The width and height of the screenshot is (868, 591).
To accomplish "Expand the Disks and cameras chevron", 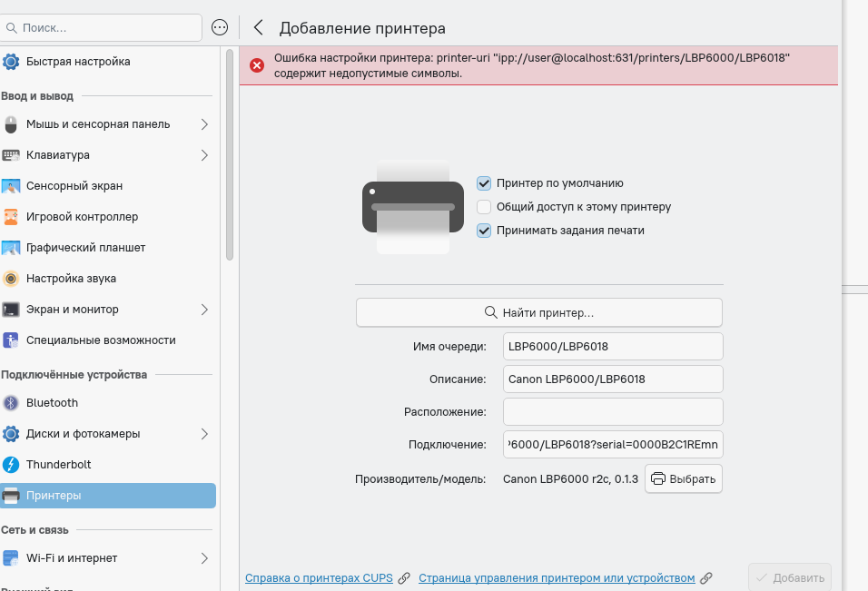I will (x=204, y=434).
